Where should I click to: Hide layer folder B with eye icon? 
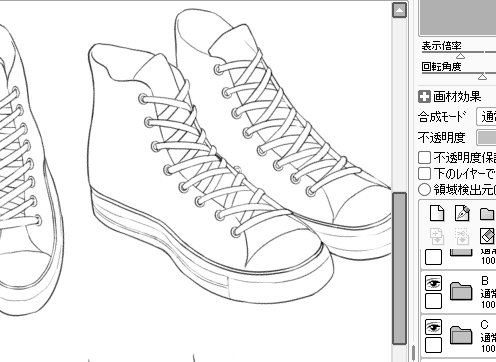[433, 283]
